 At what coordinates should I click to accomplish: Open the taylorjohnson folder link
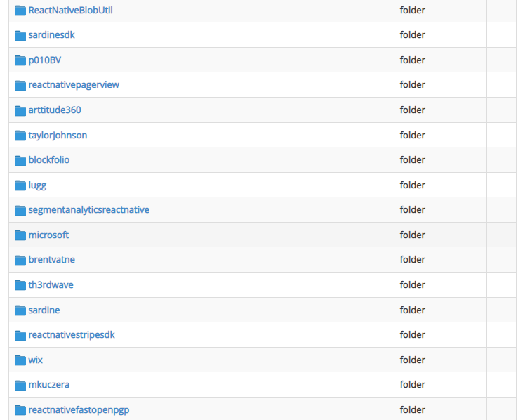tap(58, 135)
